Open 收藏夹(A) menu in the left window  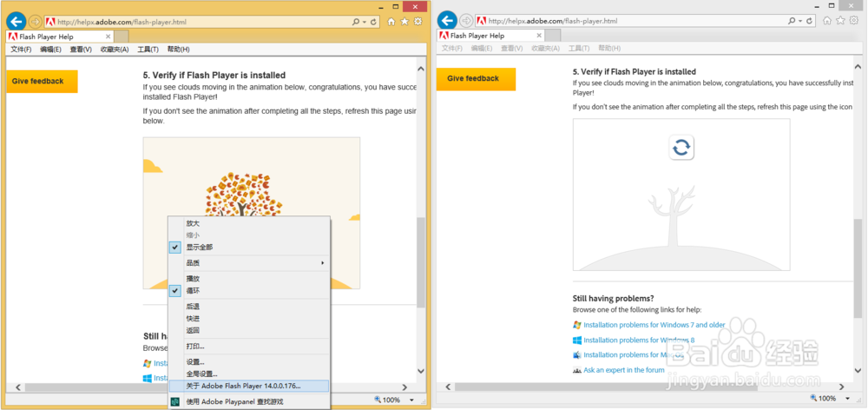pyautogui.click(x=115, y=50)
